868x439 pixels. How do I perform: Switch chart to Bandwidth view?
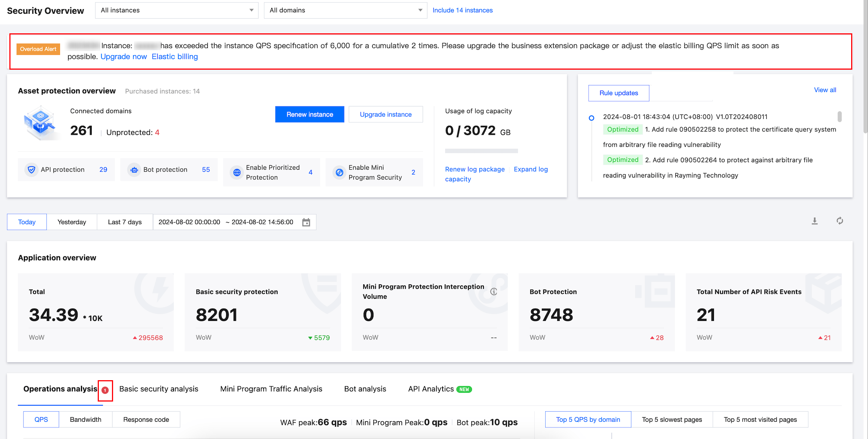click(x=85, y=420)
